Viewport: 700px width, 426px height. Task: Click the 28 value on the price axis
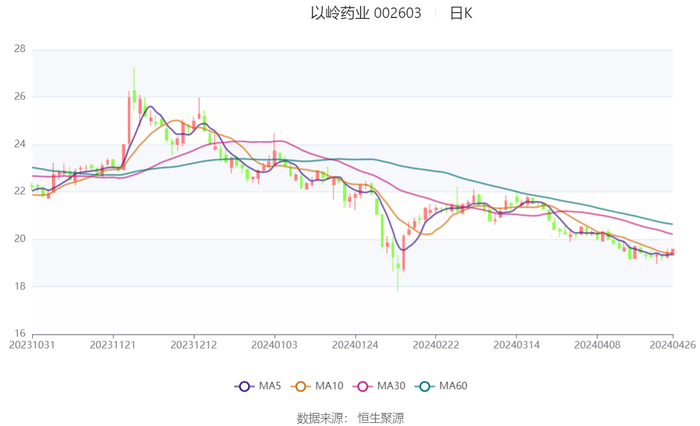point(19,49)
